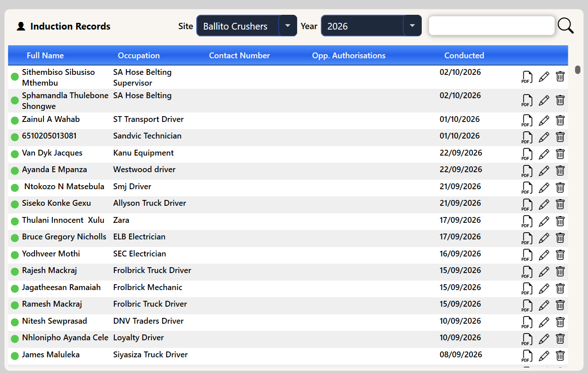Delete Nitesh Sewprasad's record
The width and height of the screenshot is (588, 373).
pos(560,322)
